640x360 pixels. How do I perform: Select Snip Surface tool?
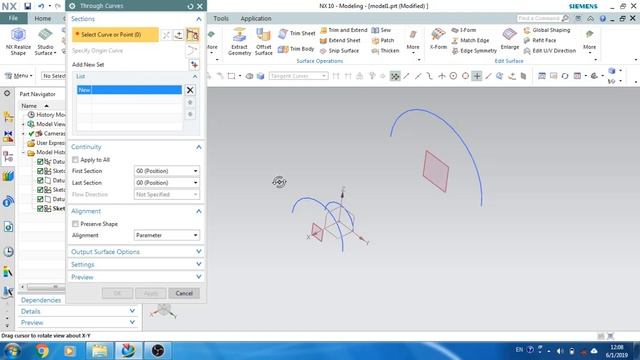coord(340,51)
